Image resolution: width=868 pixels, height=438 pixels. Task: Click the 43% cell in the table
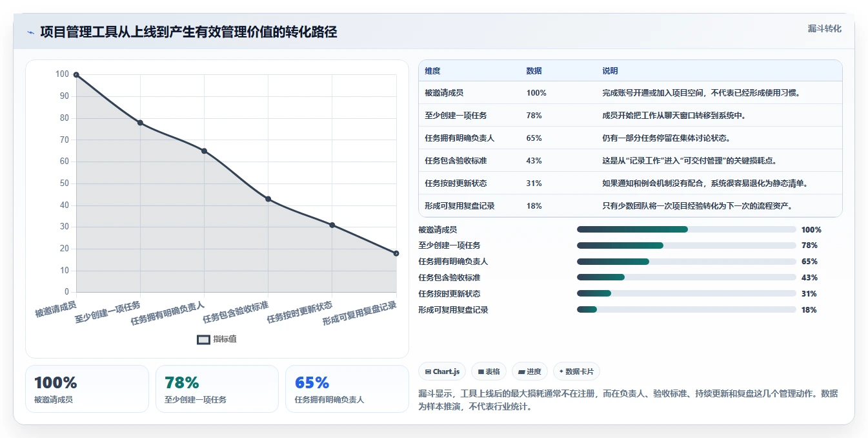tap(534, 161)
